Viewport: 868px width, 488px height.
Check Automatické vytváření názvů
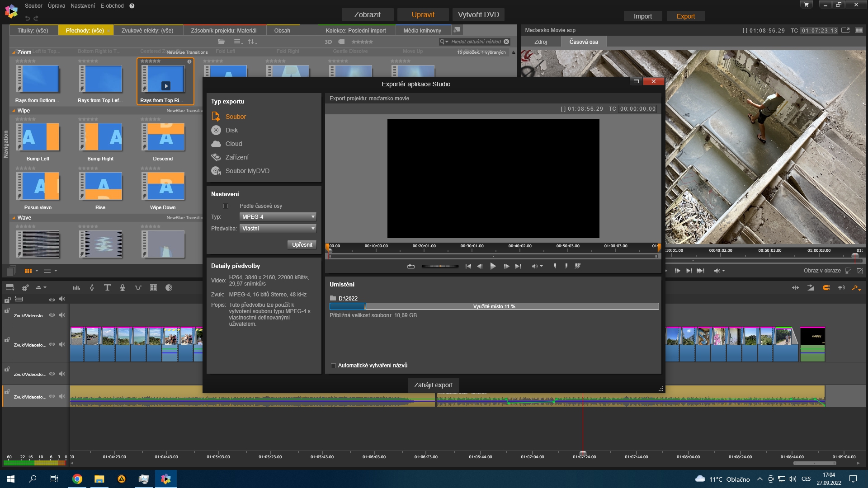pyautogui.click(x=334, y=366)
